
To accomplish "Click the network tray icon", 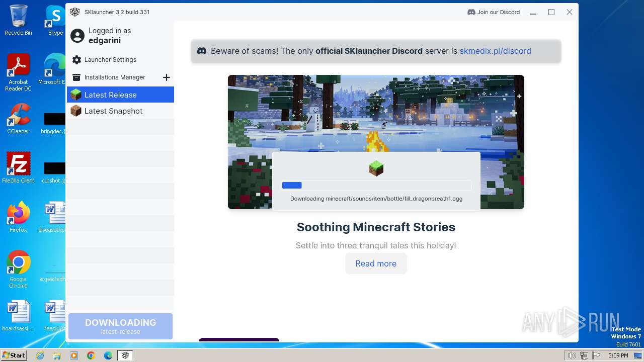I will (x=584, y=355).
